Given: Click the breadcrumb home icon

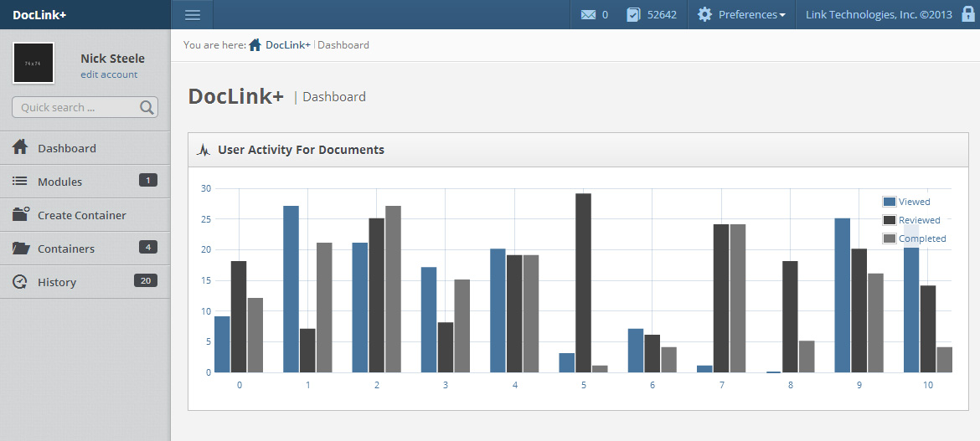Looking at the screenshot, I should coord(255,44).
